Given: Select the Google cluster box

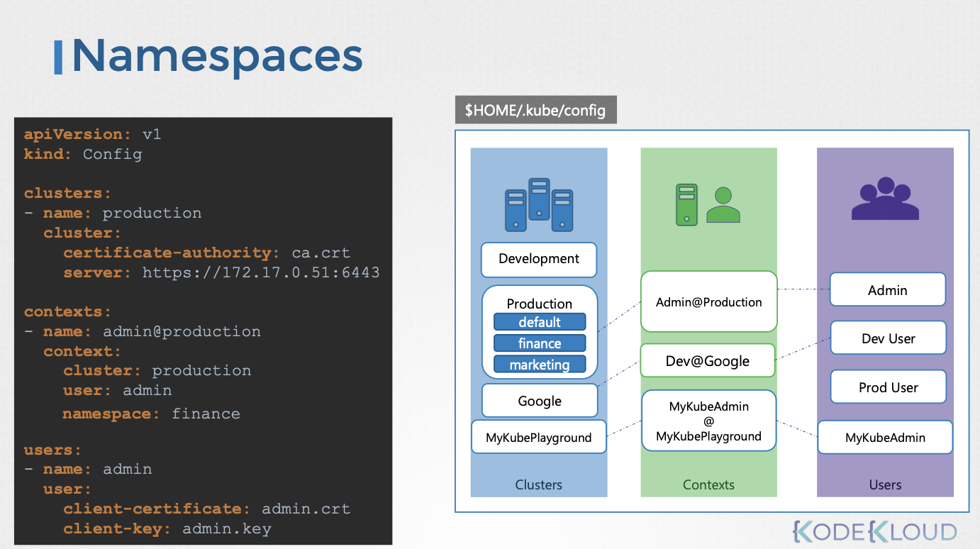Looking at the screenshot, I should 540,401.
